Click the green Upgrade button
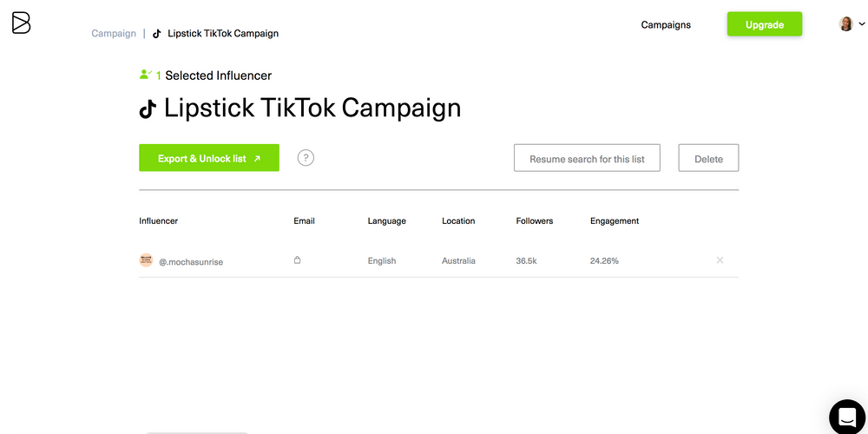Viewport: 868px width, 434px height. coord(765,23)
